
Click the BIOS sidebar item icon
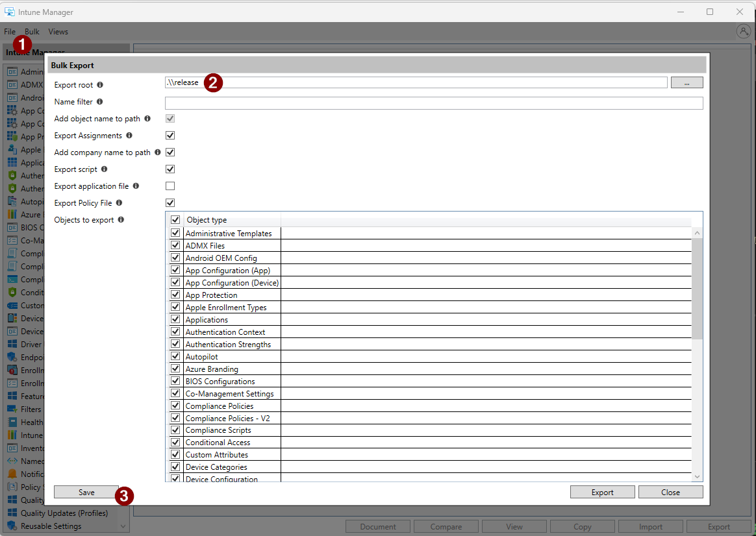(x=12, y=227)
